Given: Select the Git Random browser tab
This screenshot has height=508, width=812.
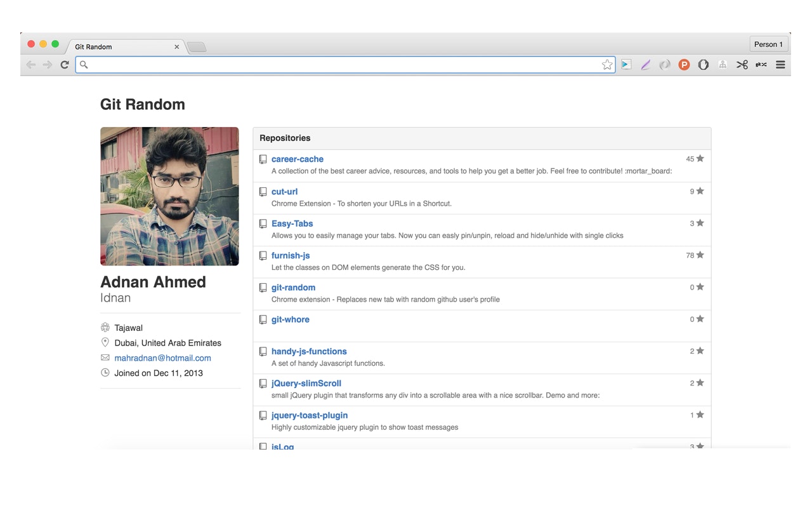Looking at the screenshot, I should click(x=114, y=46).
